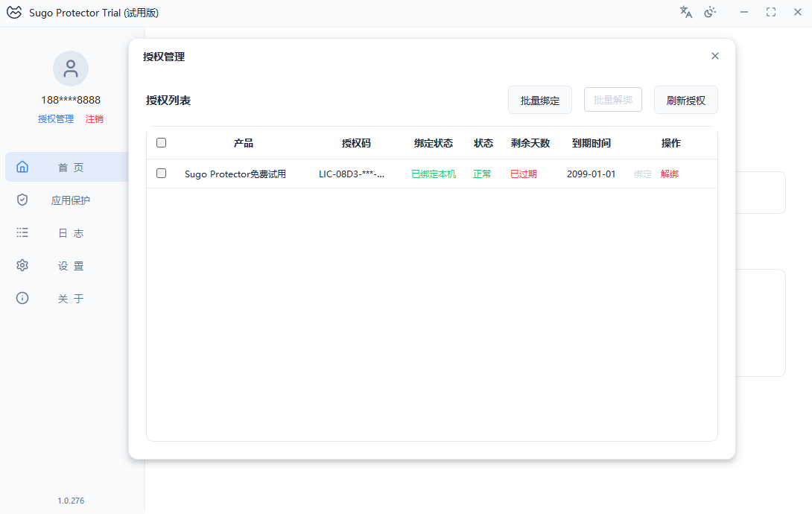The width and height of the screenshot is (812, 514).
Task: Click the shield icon for 应用保护
Action: pyautogui.click(x=22, y=200)
